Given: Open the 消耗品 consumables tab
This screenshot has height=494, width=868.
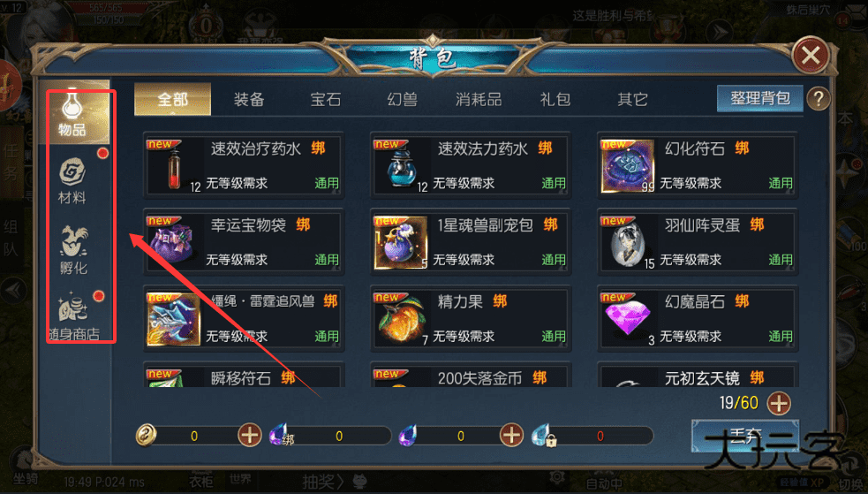Looking at the screenshot, I should (x=479, y=99).
